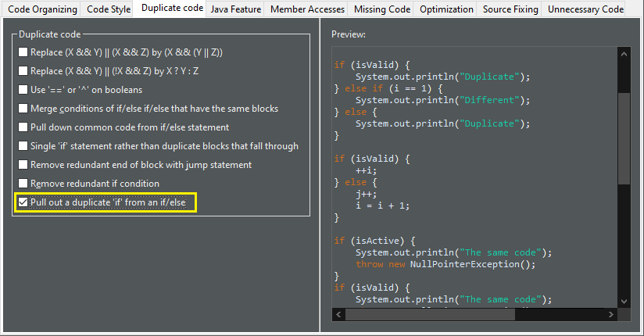Select the Source Fixing tab
Screen dimensions: 644x336
click(x=510, y=9)
